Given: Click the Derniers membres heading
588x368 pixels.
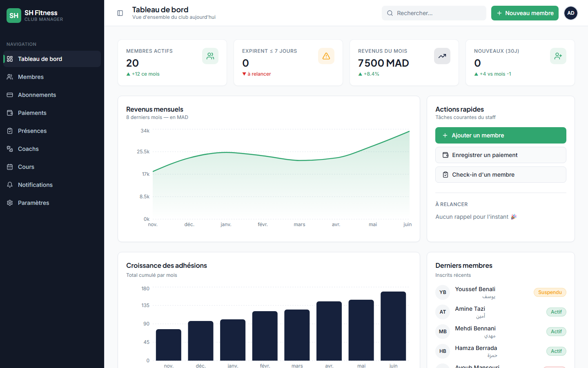Looking at the screenshot, I should pos(464,265).
